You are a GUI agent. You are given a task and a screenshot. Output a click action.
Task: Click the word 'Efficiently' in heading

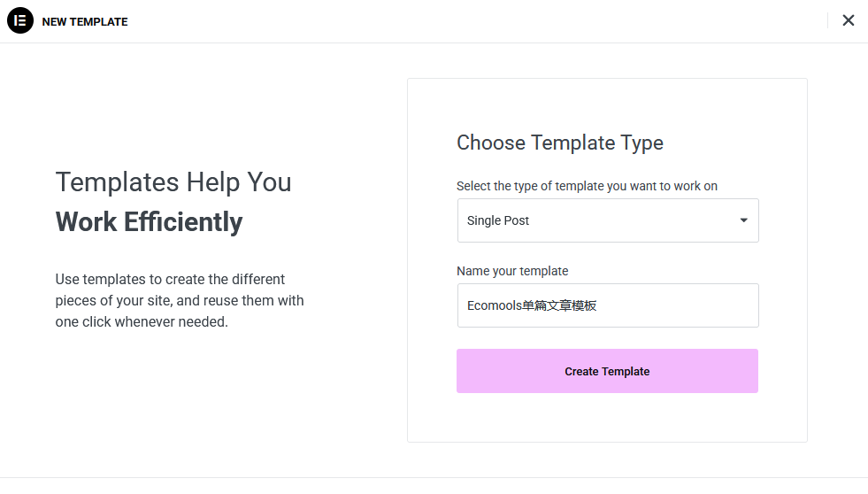[183, 221]
